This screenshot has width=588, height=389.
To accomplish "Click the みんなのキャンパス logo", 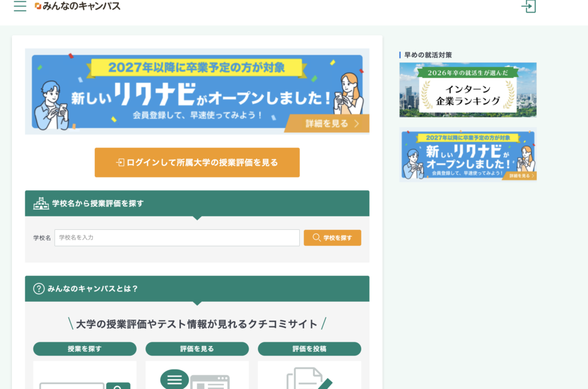I will pos(78,6).
